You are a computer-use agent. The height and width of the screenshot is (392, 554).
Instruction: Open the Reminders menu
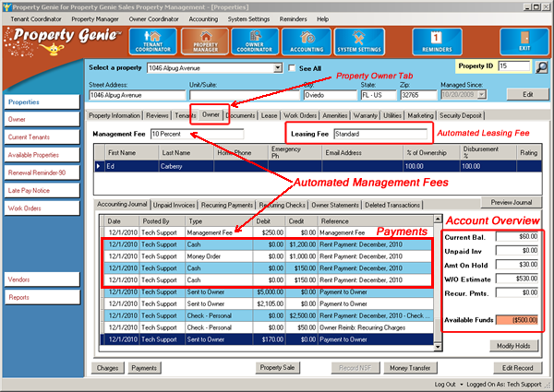point(293,19)
